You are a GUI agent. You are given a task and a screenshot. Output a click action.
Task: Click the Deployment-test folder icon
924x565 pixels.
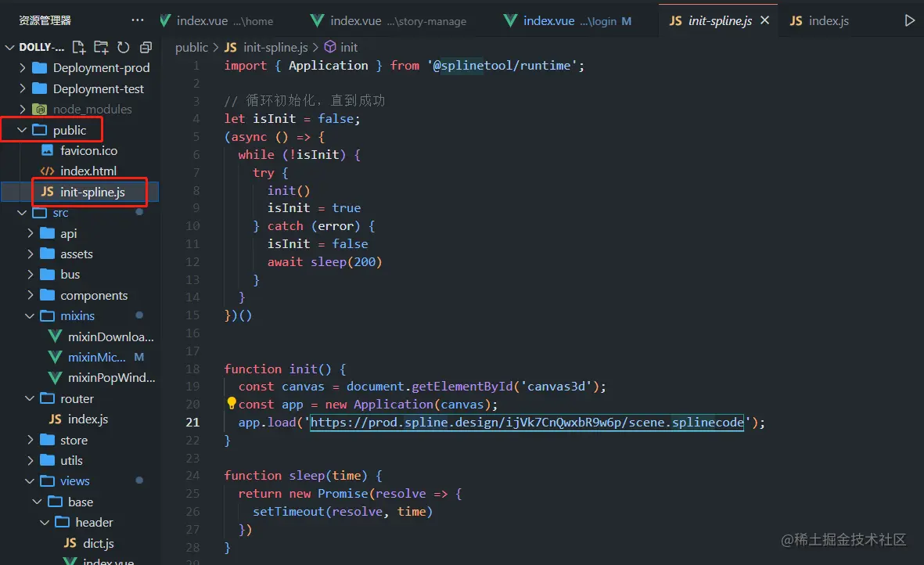[x=39, y=88]
